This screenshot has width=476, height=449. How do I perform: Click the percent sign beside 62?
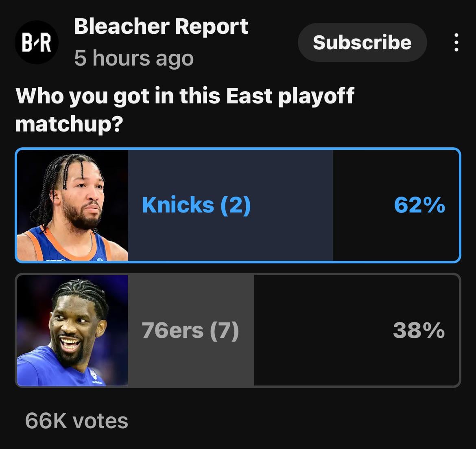(x=434, y=205)
